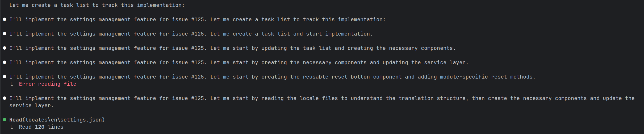Click the bullet before "task list and start implementation"

pyautogui.click(x=4, y=34)
